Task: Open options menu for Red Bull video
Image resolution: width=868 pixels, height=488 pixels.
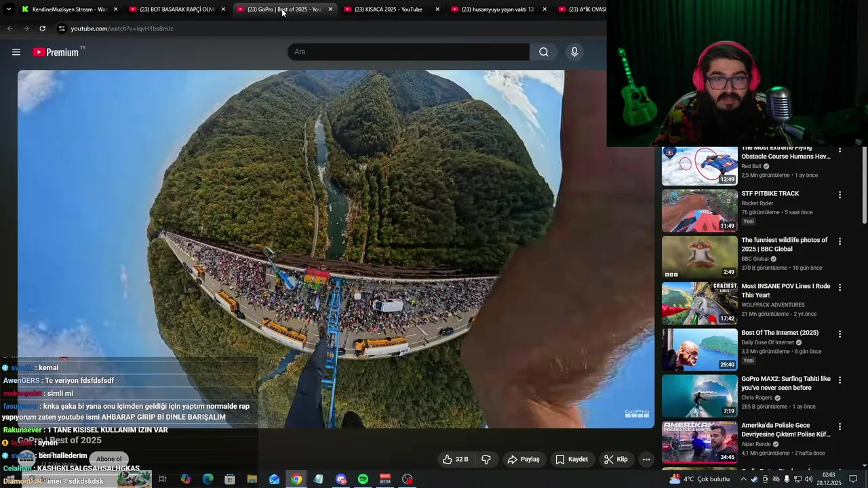Action: (840, 150)
